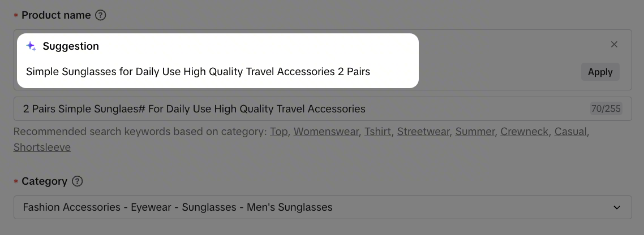Click the suggested sunglasses title text
The image size is (644, 235).
point(198,72)
